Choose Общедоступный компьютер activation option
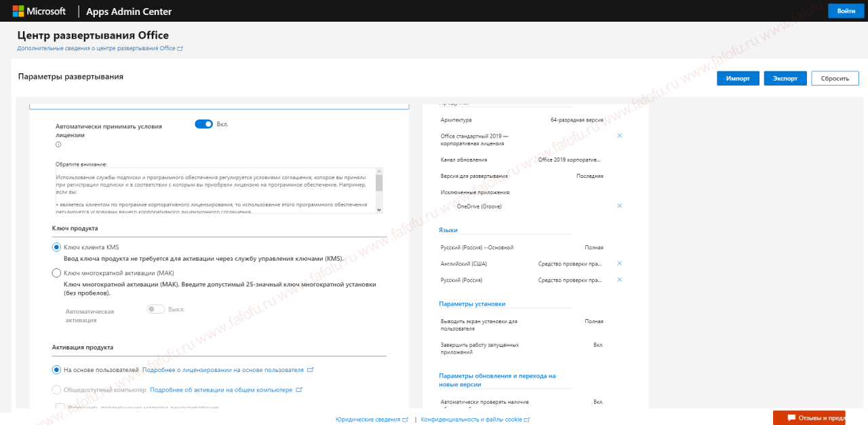This screenshot has width=868, height=425. (x=56, y=390)
